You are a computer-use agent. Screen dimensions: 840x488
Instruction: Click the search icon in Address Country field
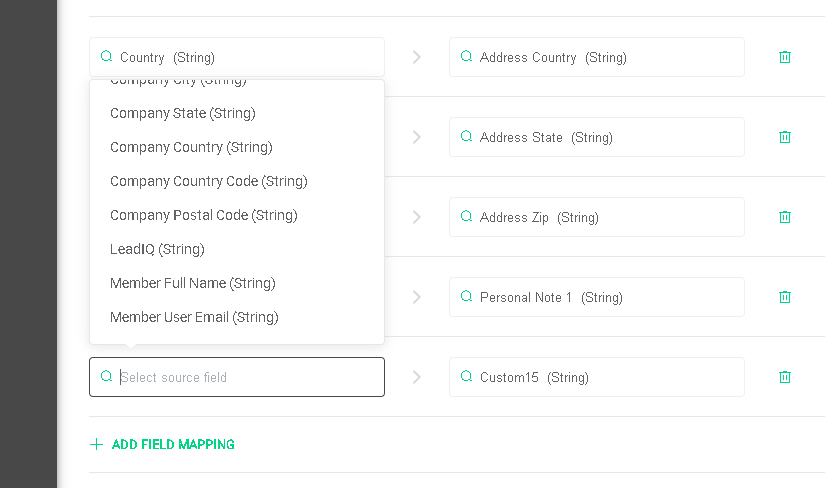(466, 57)
